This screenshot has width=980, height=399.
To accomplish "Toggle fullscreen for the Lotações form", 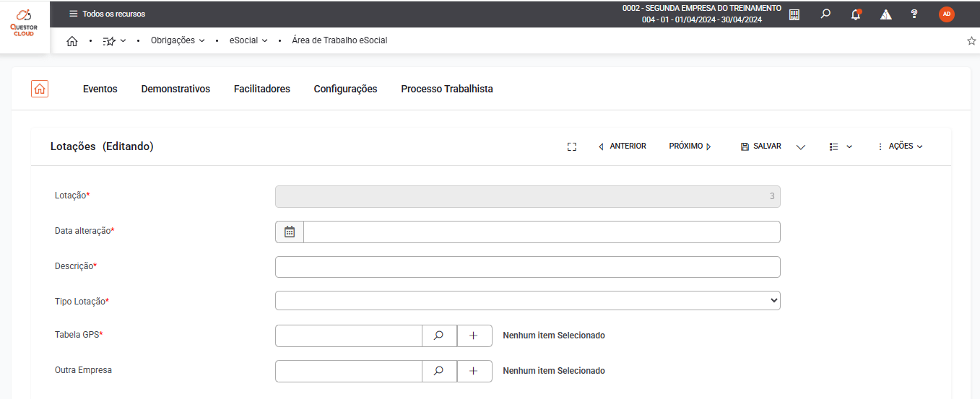I will click(x=572, y=146).
